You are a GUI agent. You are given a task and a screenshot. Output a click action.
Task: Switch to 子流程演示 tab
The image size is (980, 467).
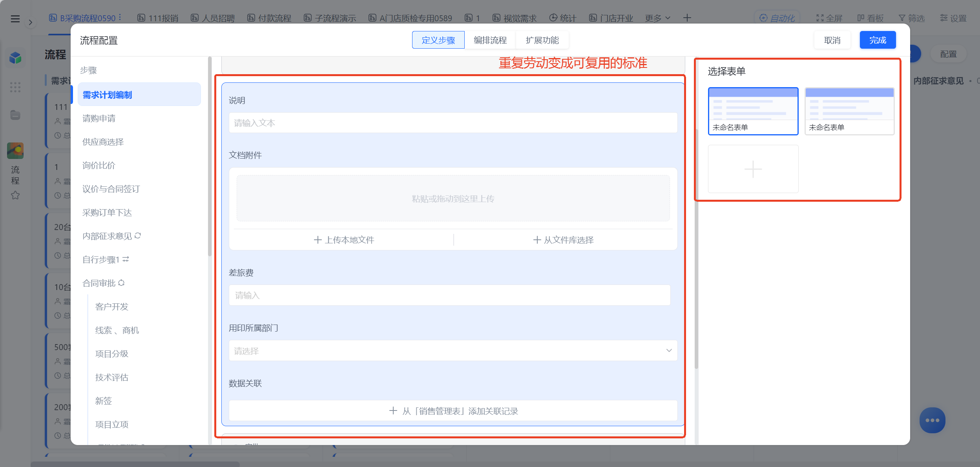pos(330,18)
